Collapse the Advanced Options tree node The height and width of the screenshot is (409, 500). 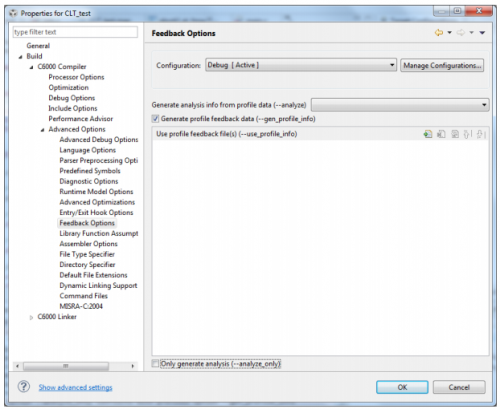click(42, 130)
